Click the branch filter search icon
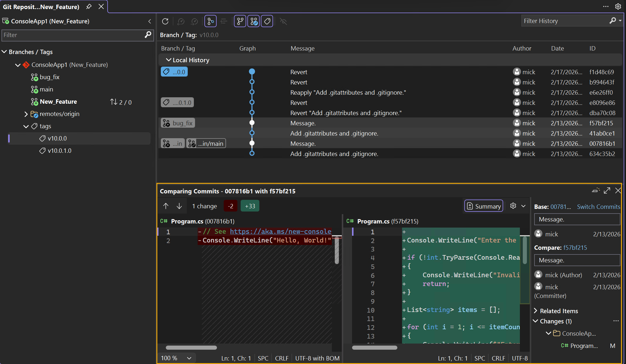This screenshot has width=626, height=364. (148, 35)
